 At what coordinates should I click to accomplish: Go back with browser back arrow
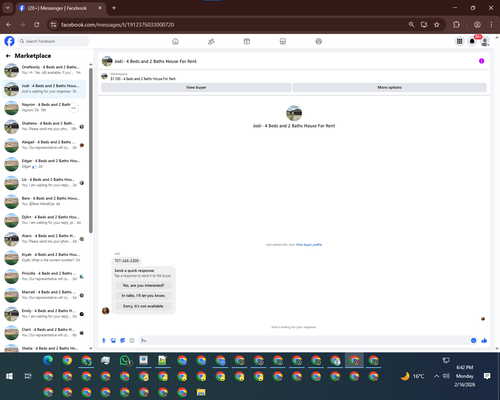click(x=9, y=25)
